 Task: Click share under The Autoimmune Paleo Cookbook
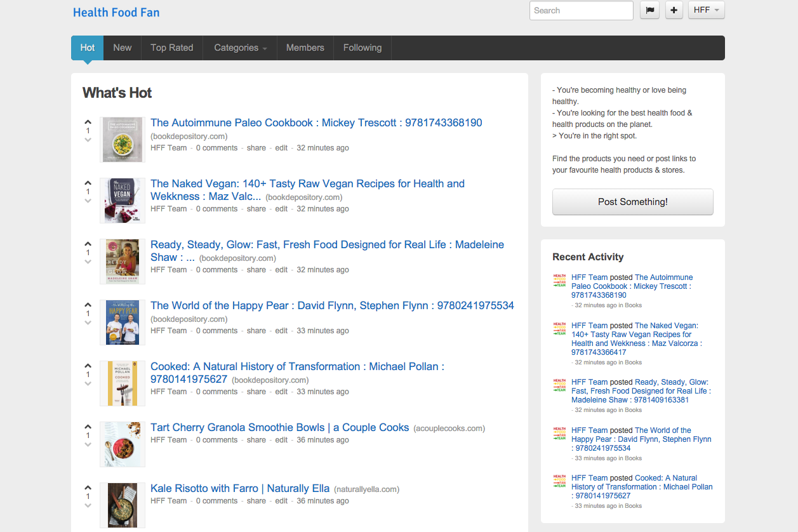click(256, 148)
